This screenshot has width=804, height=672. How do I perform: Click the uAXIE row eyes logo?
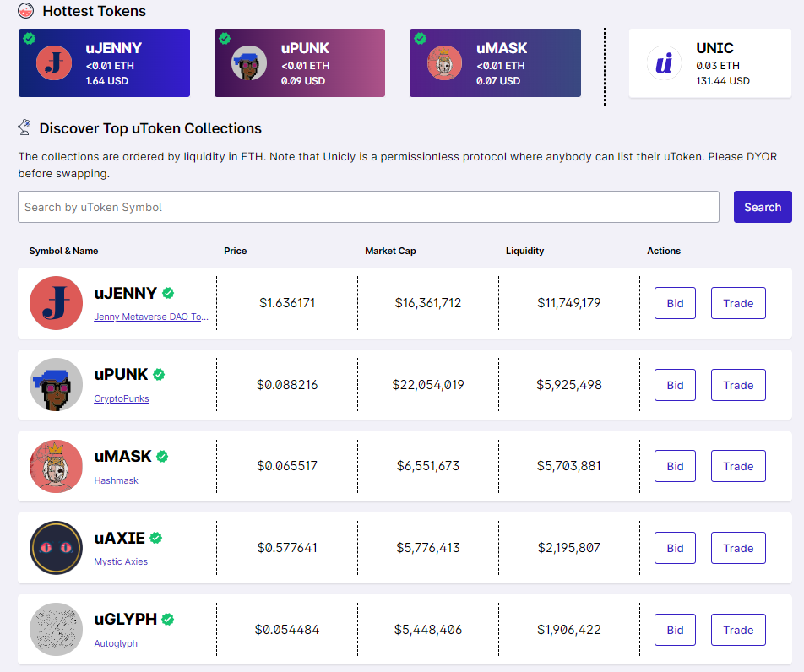[56, 548]
